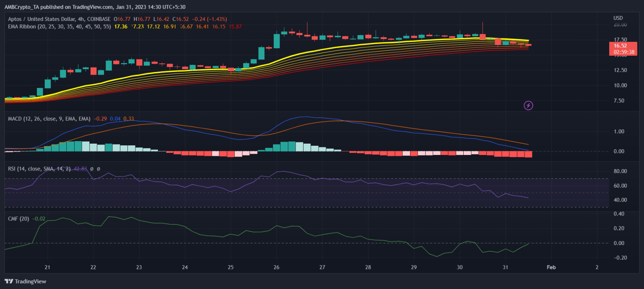Click the TradingView logo icon

(x=10, y=281)
